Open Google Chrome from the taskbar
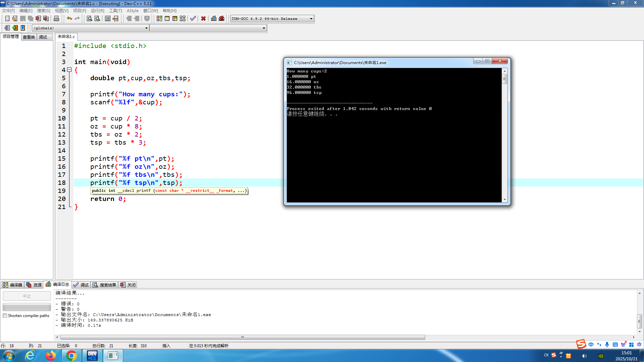Screen dimensions: 644x362 click(x=71, y=356)
